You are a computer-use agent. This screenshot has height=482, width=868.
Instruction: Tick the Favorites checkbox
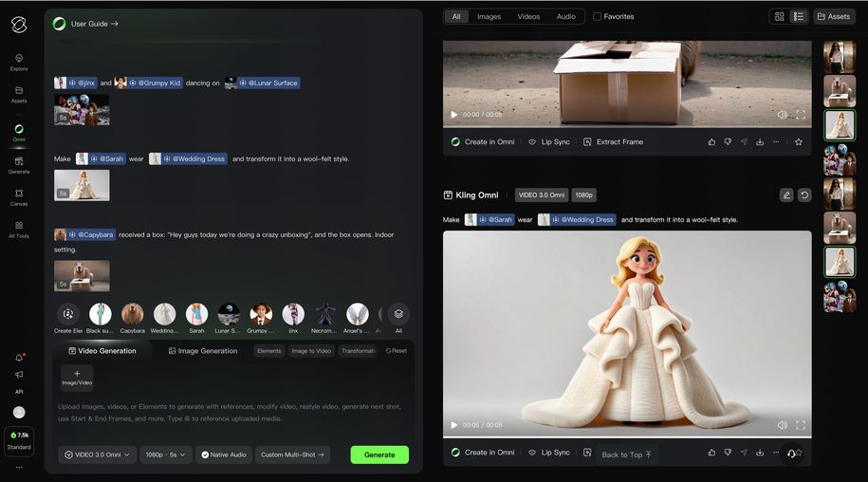point(597,16)
